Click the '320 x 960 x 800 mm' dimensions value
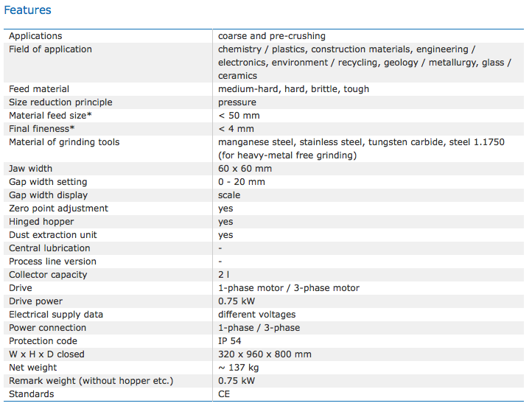532x406 pixels. click(265, 354)
